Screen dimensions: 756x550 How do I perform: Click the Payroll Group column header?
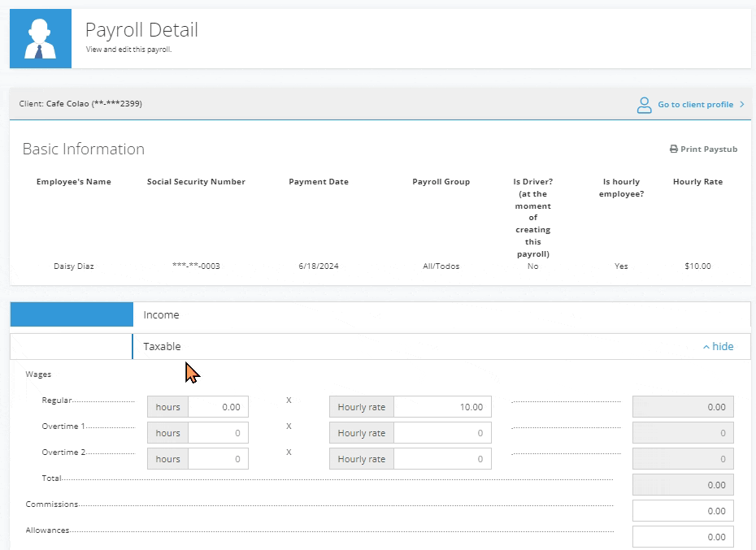pyautogui.click(x=441, y=182)
